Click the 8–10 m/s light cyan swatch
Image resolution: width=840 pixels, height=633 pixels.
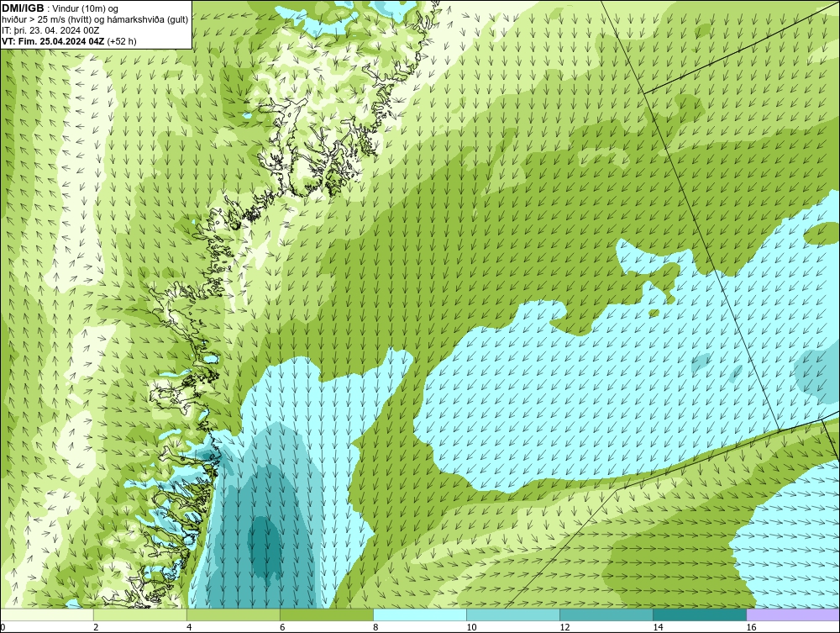[420, 615]
